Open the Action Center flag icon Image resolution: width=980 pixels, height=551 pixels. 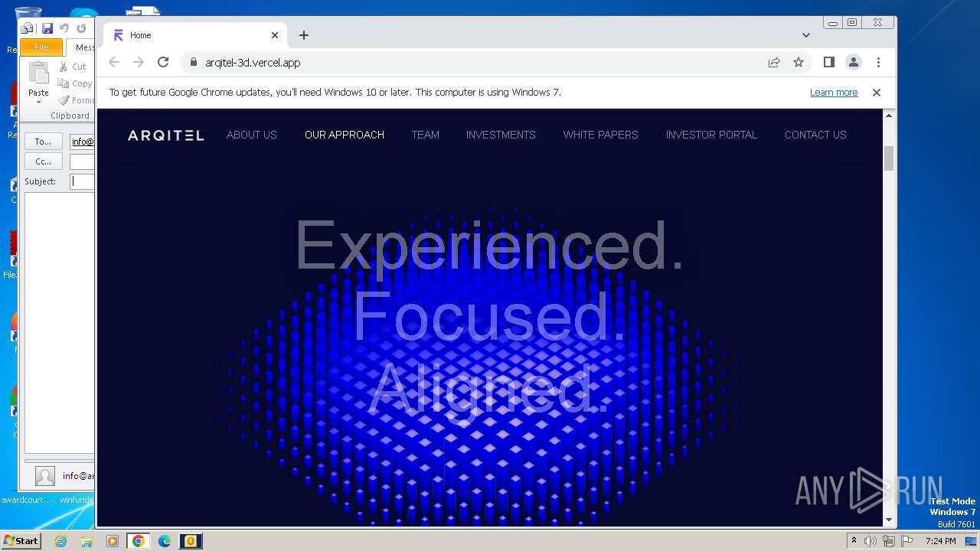point(906,541)
